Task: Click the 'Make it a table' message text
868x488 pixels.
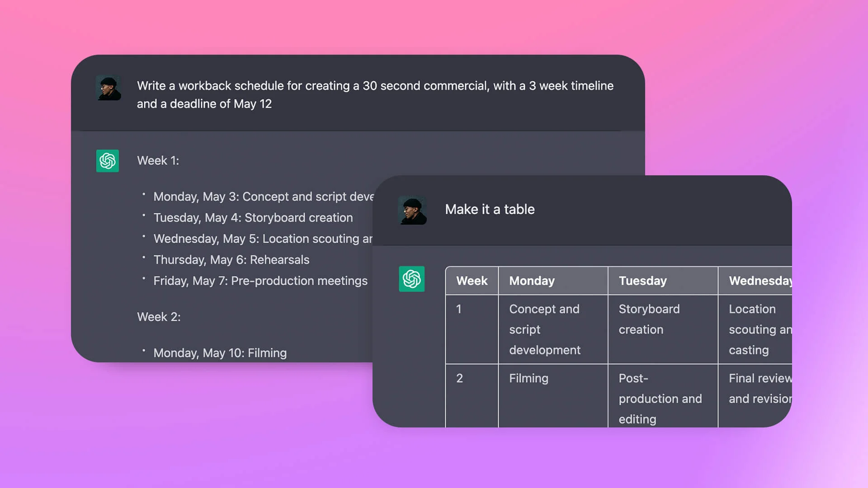Action: coord(490,209)
